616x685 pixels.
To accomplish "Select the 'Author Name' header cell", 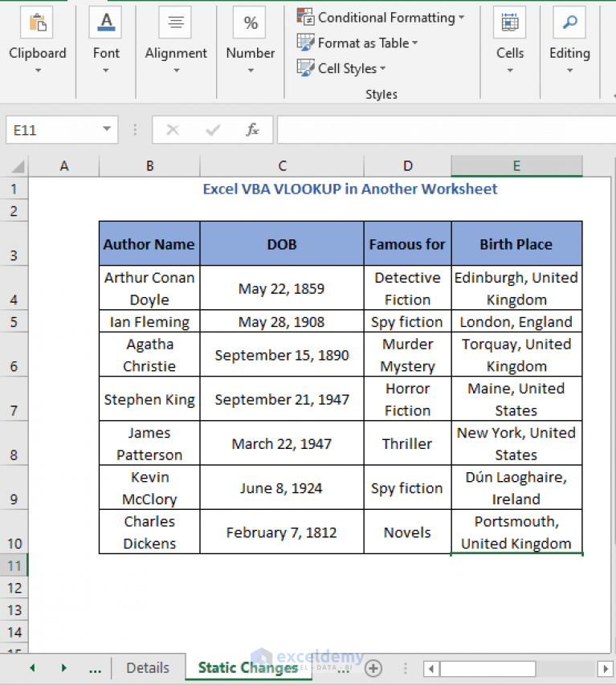I will pos(149,244).
